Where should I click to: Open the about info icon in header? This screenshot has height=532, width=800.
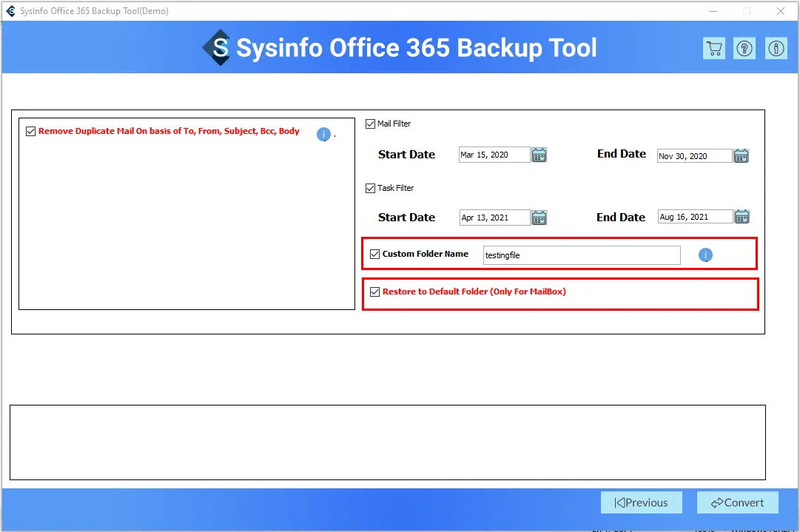pyautogui.click(x=776, y=48)
